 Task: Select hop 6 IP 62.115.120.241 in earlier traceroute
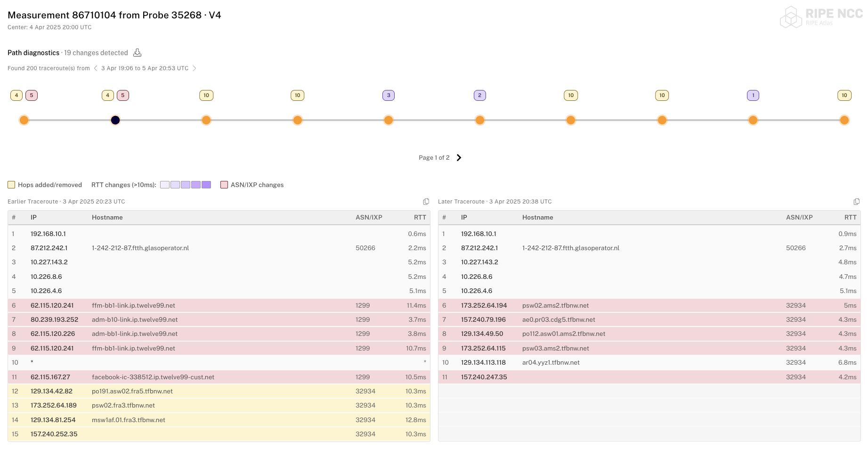coord(52,306)
